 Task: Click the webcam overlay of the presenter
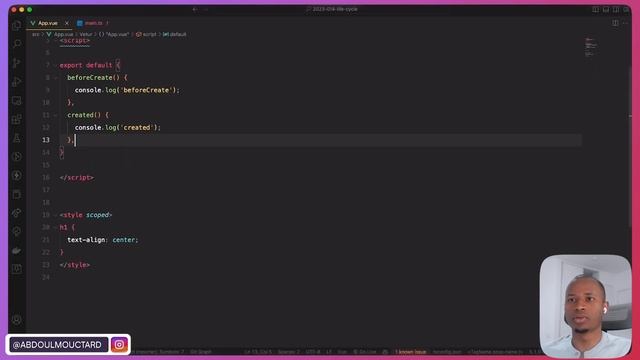tap(585, 307)
